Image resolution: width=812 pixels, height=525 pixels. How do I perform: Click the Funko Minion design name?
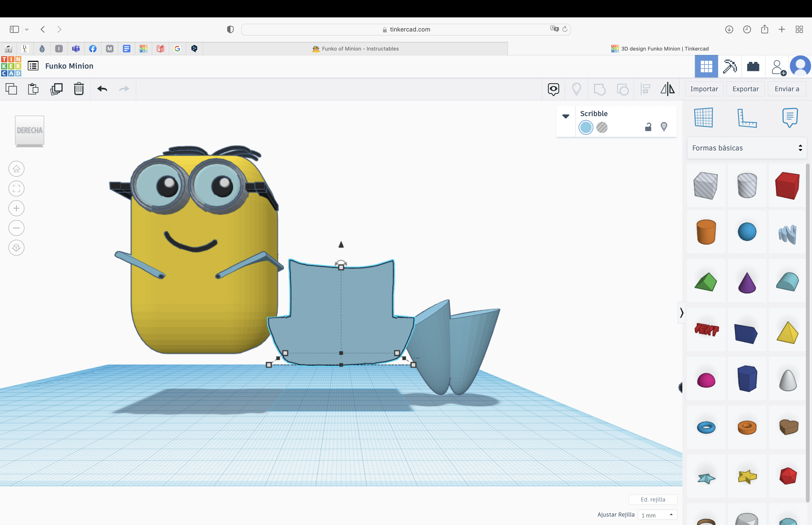[69, 66]
